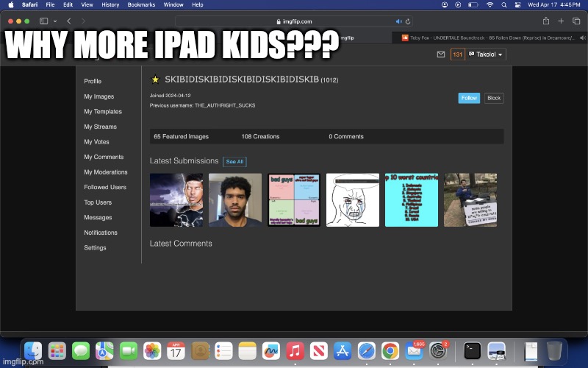The height and width of the screenshot is (368, 588).
Task: Open Mail with 1,665 badge in dock
Action: click(x=414, y=351)
